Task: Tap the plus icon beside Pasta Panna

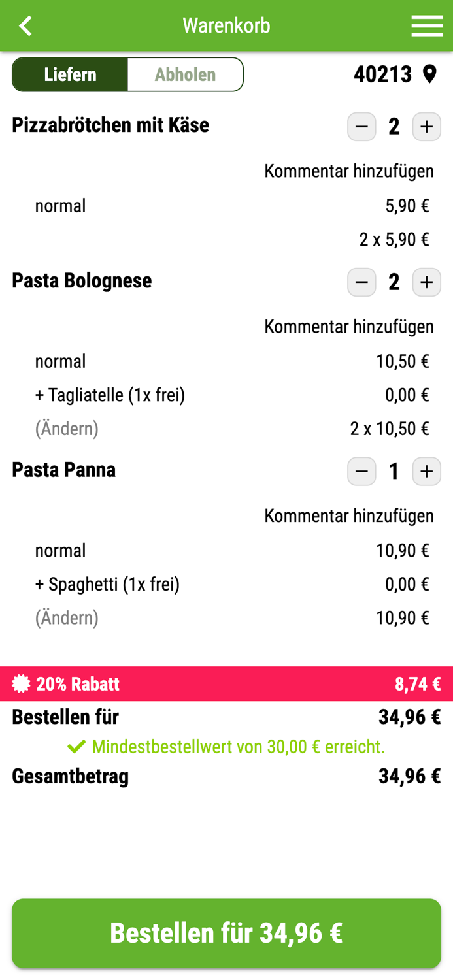Action: [427, 471]
